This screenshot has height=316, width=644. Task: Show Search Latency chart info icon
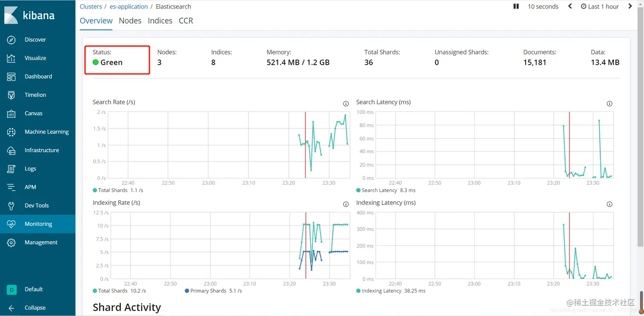coord(609,104)
